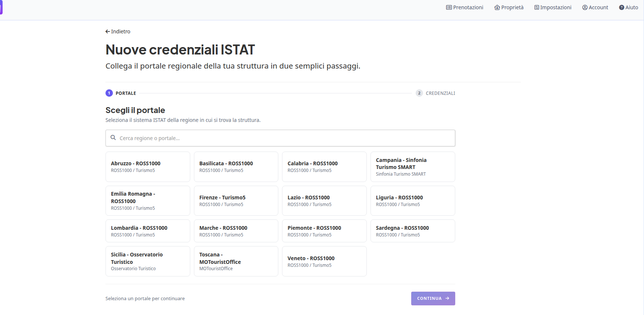Viewport: 644px width, 315px height.
Task: Select the Abruzzo - ROSS1000 portal card
Action: click(x=148, y=167)
